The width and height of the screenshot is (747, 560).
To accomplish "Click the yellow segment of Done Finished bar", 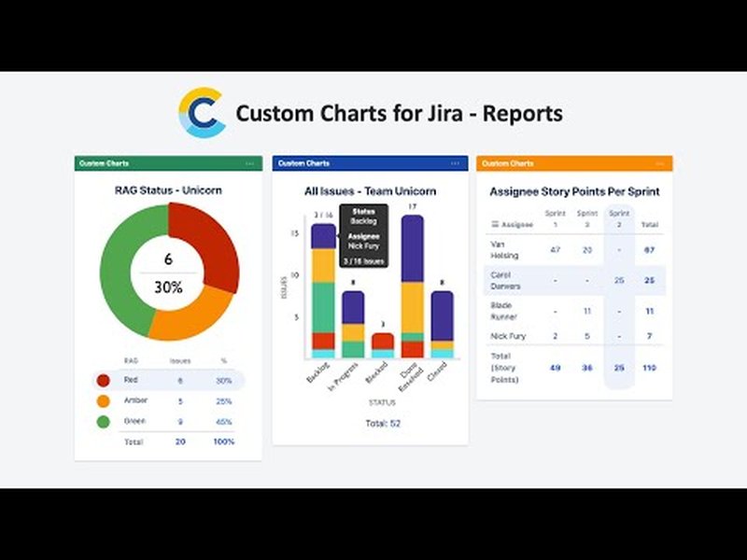I will [x=413, y=308].
